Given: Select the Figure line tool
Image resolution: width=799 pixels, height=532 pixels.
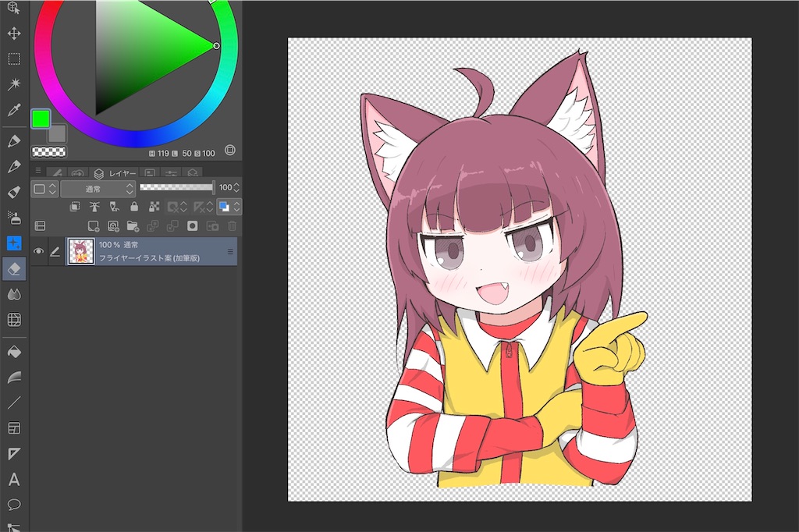Looking at the screenshot, I should [x=14, y=403].
